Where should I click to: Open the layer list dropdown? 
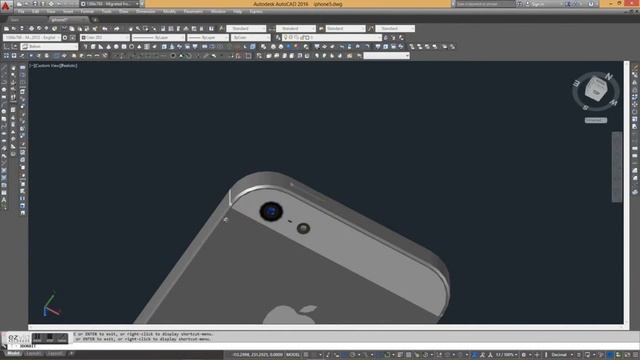click(x=332, y=38)
